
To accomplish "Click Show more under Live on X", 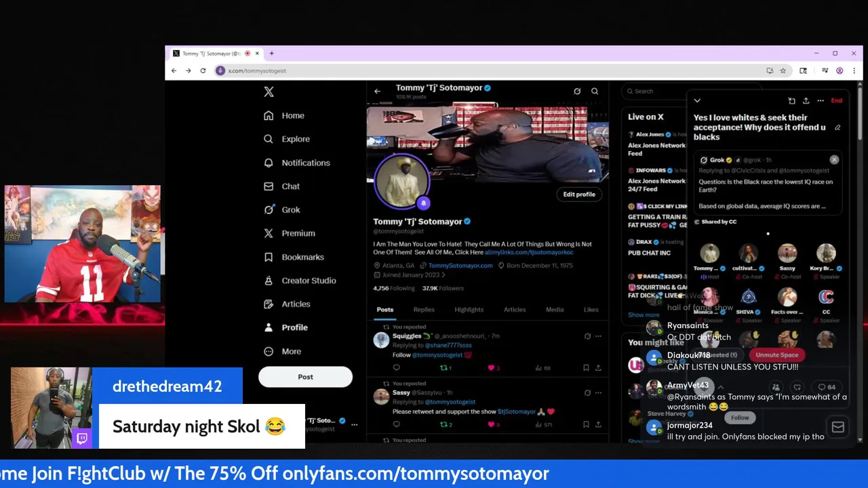I will click(643, 315).
